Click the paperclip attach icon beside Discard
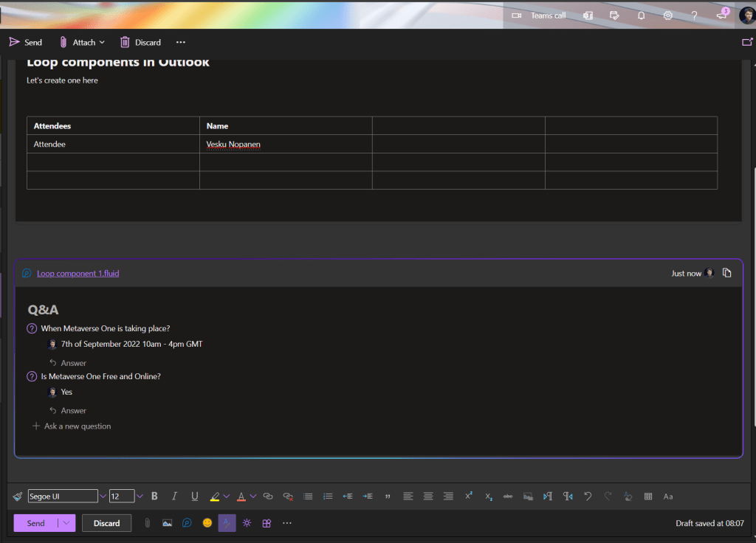756x543 pixels. pyautogui.click(x=148, y=523)
